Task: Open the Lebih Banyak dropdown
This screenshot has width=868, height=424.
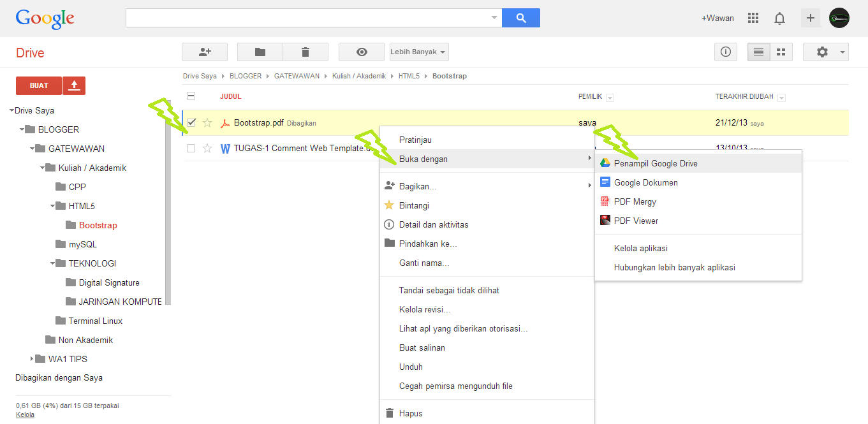Action: [x=419, y=52]
